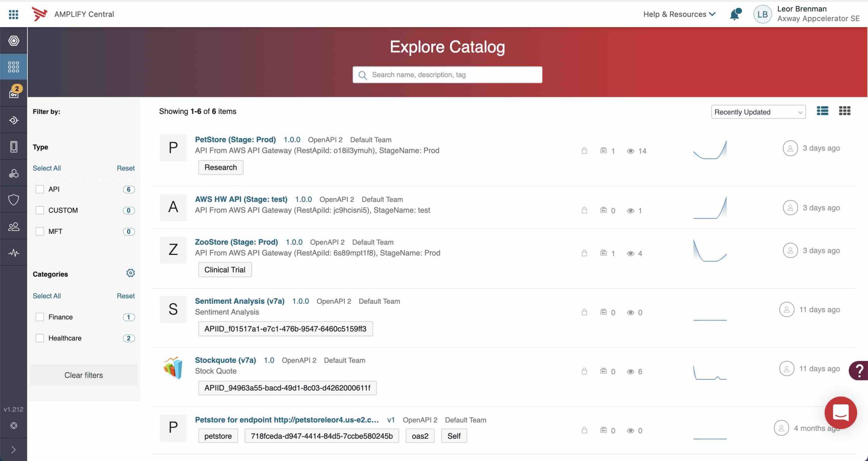Open the notifications bell
The height and width of the screenshot is (461, 868).
point(735,14)
